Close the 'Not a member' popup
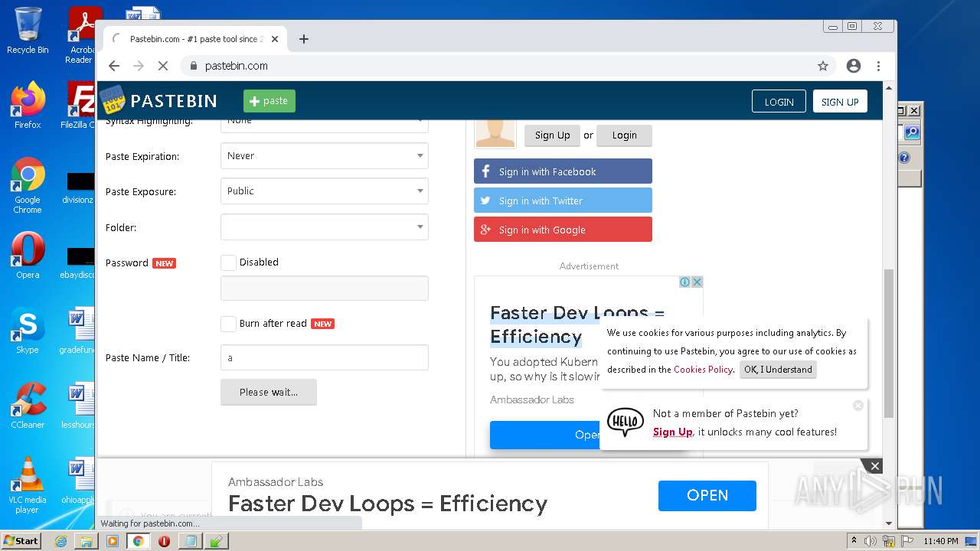This screenshot has width=980, height=551. pyautogui.click(x=858, y=406)
